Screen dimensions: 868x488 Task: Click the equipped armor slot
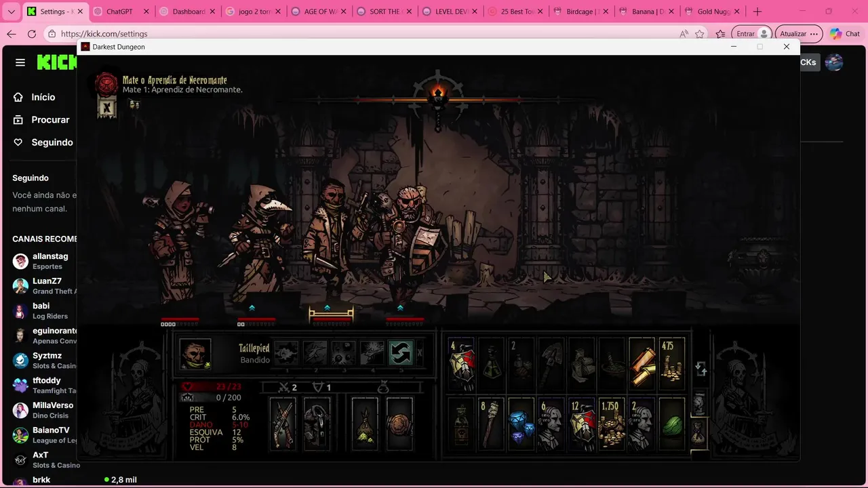(317, 424)
